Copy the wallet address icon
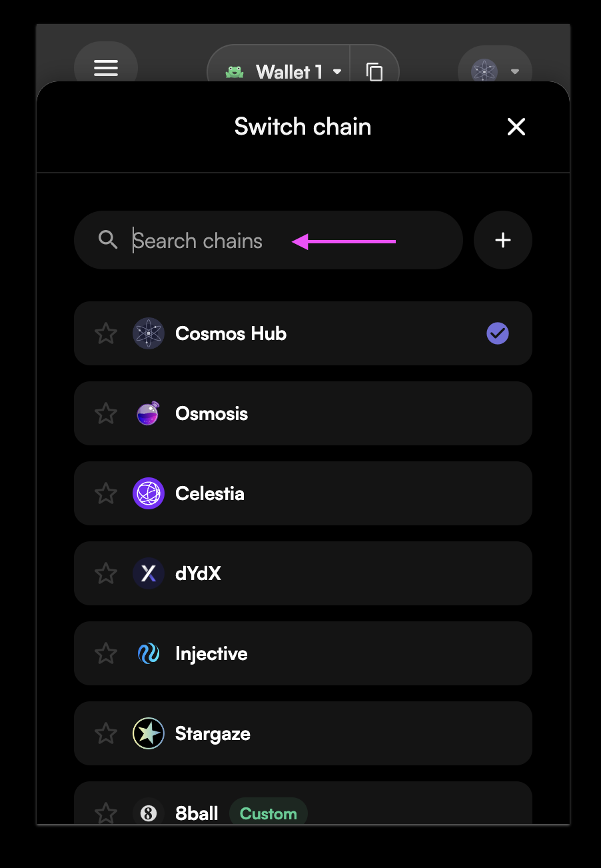Image resolution: width=601 pixels, height=868 pixels. tap(374, 71)
